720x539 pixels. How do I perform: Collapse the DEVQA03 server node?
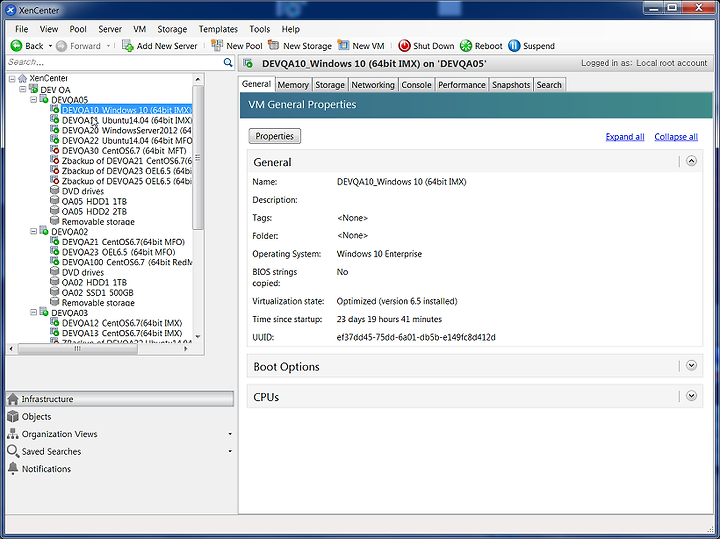coord(34,312)
